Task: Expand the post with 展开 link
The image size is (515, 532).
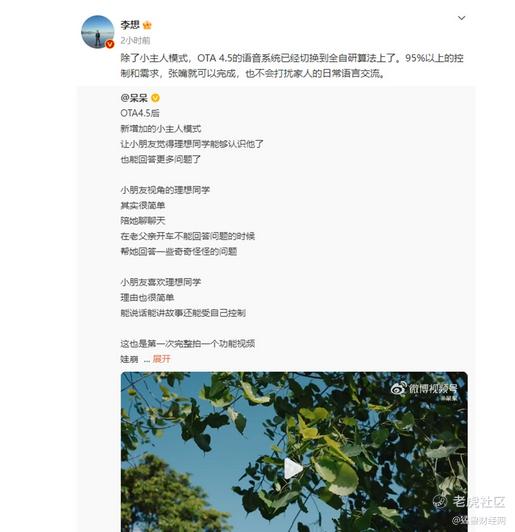Action: (x=161, y=359)
